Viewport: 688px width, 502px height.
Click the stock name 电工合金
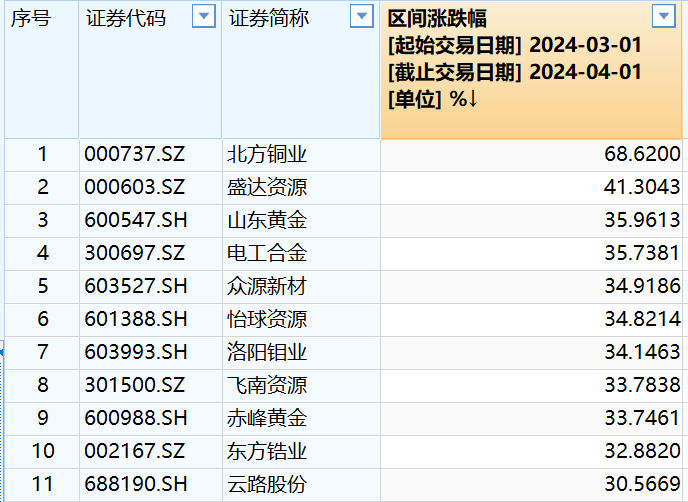[267, 253]
